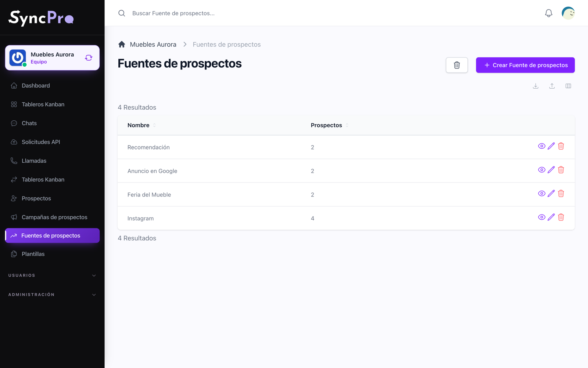Open the column layout icon

pos(568,86)
